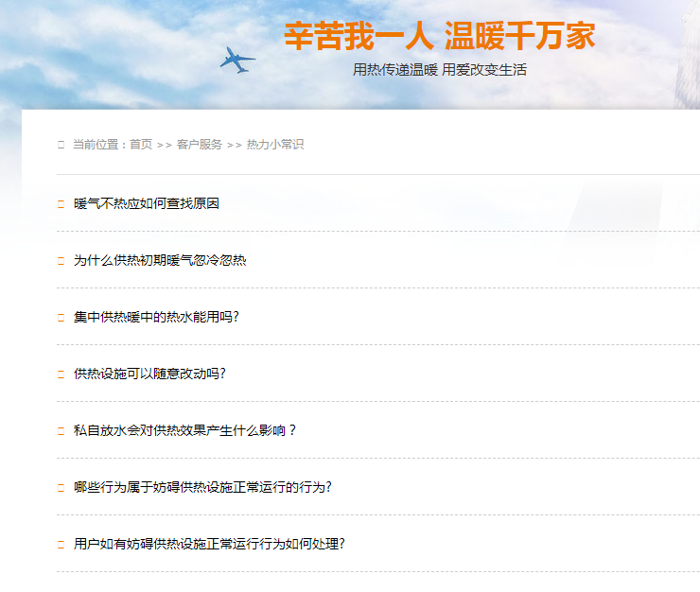This screenshot has width=700, height=592.
Task: Go to 客户服务 in the breadcrumb
Action: tap(199, 145)
